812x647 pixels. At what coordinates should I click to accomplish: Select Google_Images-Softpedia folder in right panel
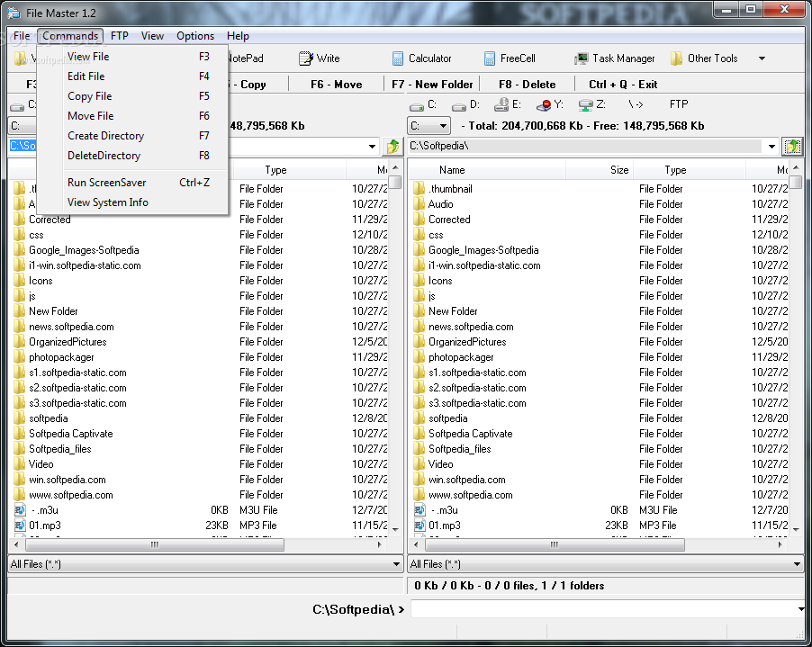pos(483,250)
